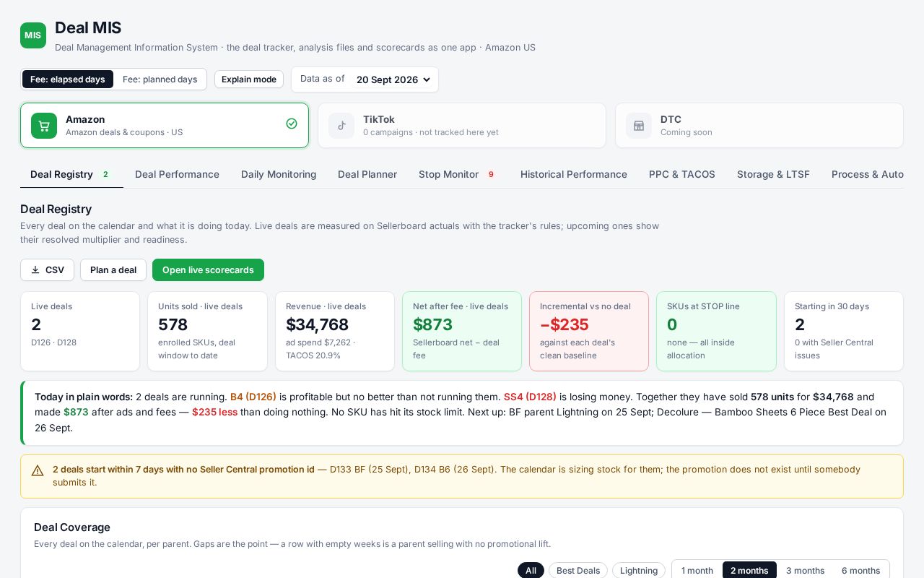This screenshot has height=578, width=924.
Task: Set coverage range to 3 months
Action: (805, 571)
